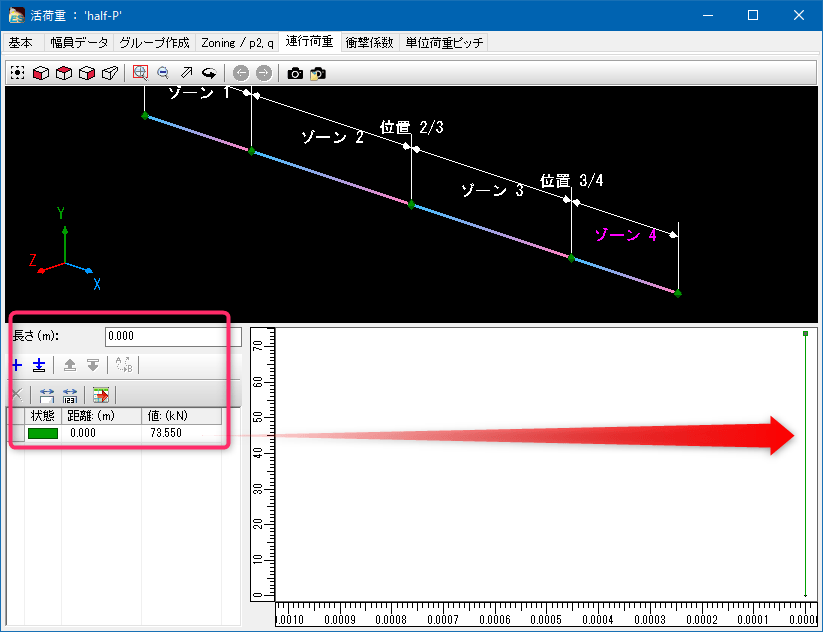Image resolution: width=823 pixels, height=632 pixels.
Task: Click the diagonal arrow toolbar icon
Action: click(186, 73)
